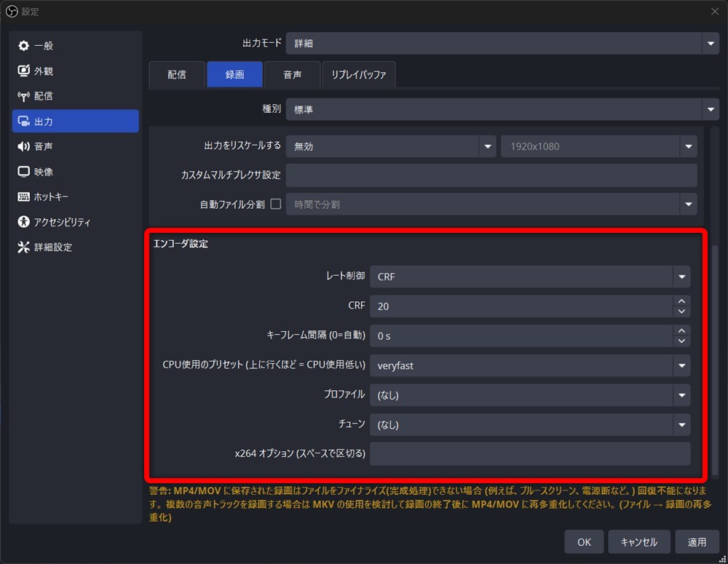Click the tools icon for 詳細設定

(x=23, y=247)
